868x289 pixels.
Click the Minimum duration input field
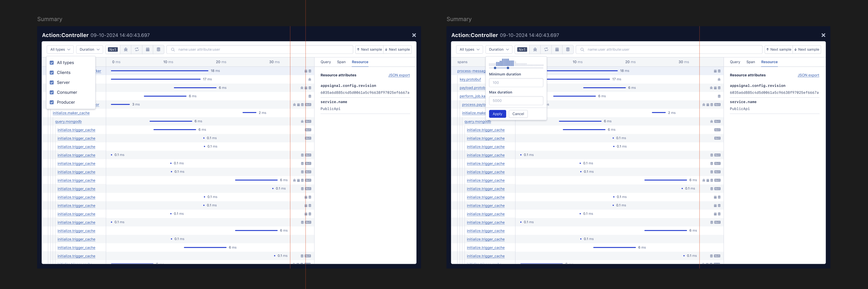516,83
